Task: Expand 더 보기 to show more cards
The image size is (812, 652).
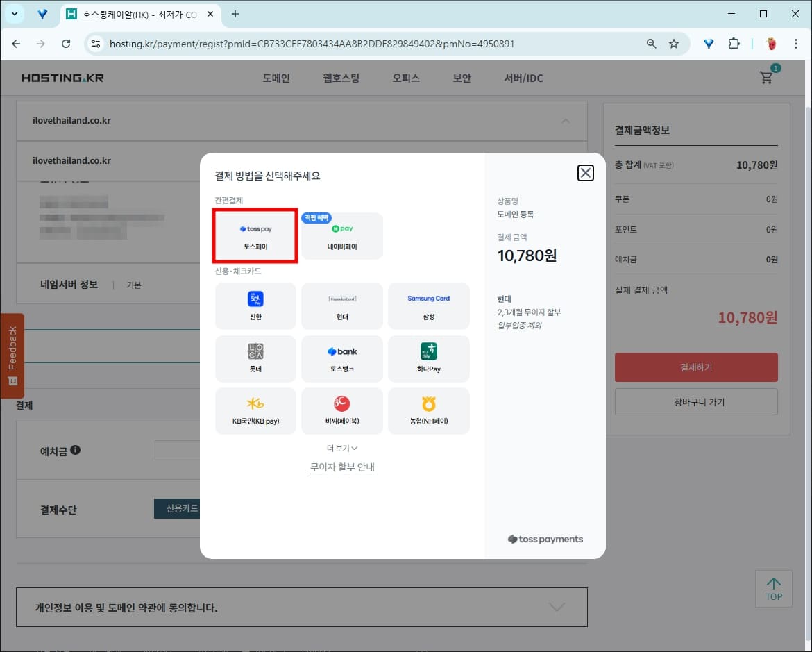Action: pos(341,448)
